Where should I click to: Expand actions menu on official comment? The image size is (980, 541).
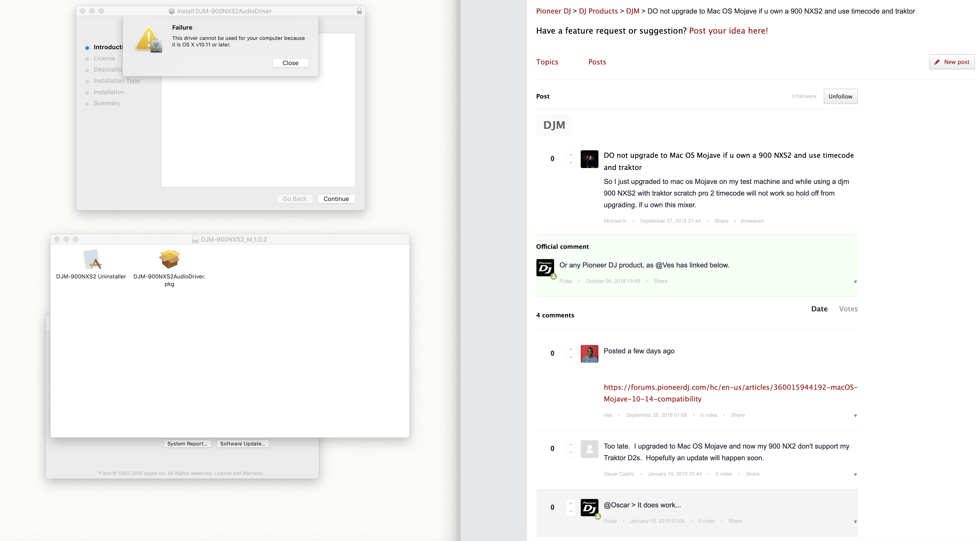tap(855, 282)
